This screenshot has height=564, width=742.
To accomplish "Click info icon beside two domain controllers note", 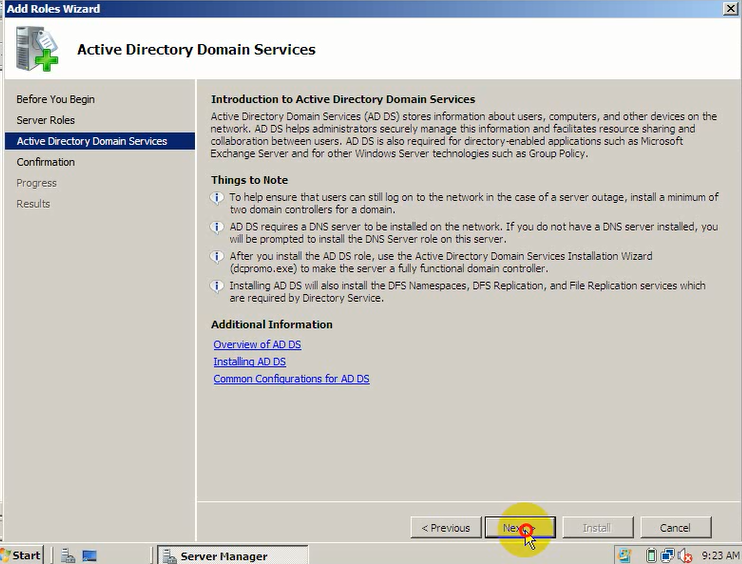I will click(217, 198).
